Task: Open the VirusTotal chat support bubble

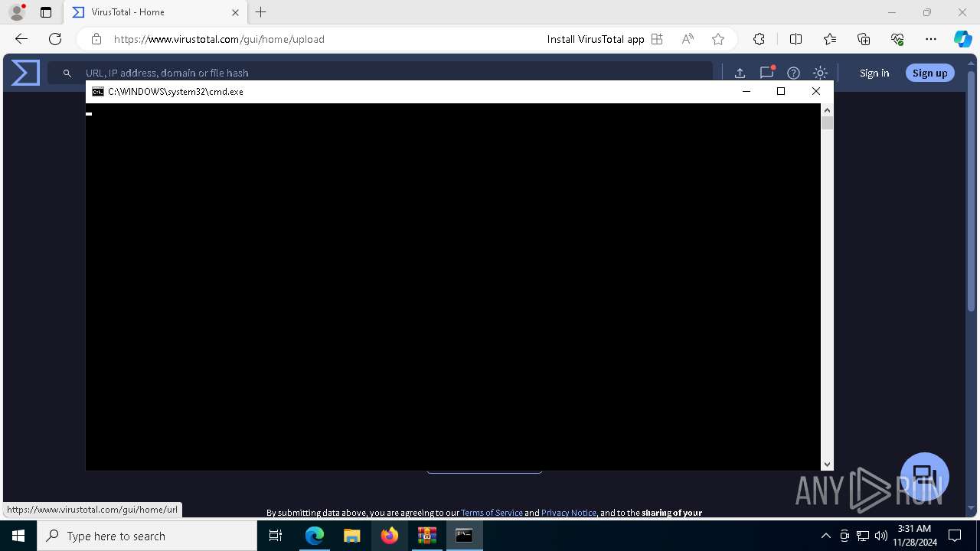Action: point(925,476)
